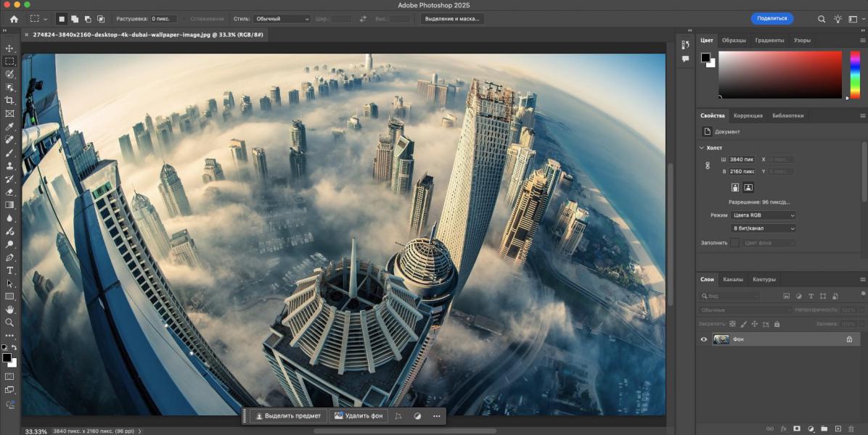
Task: Select the Horizontal Type tool
Action: (9, 270)
